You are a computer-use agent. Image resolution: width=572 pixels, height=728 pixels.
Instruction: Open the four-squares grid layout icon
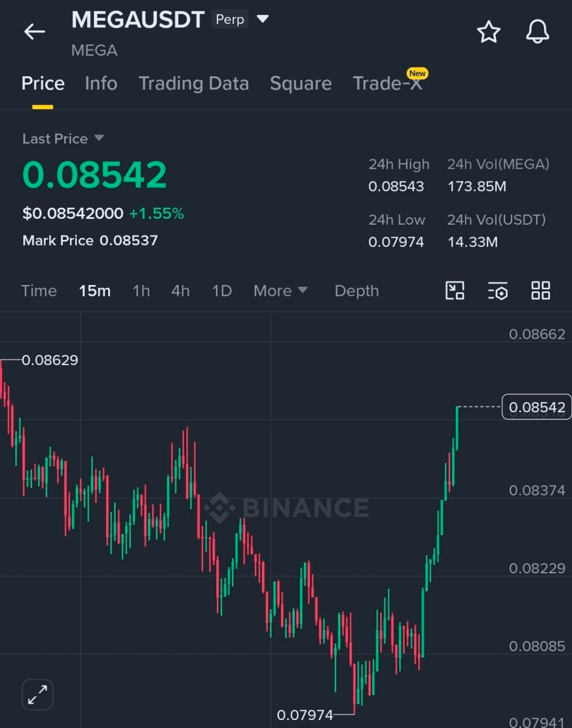tap(541, 291)
